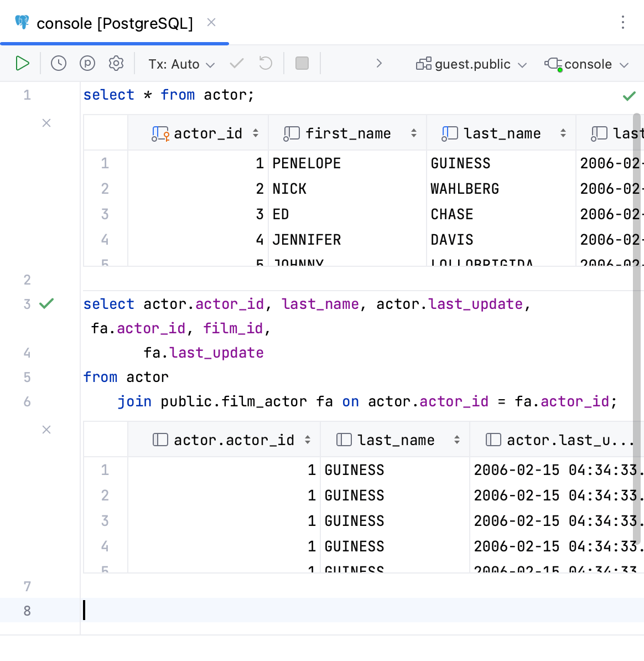Toggle sorting on the actor_id column
The width and height of the screenshot is (644, 661).
256,133
